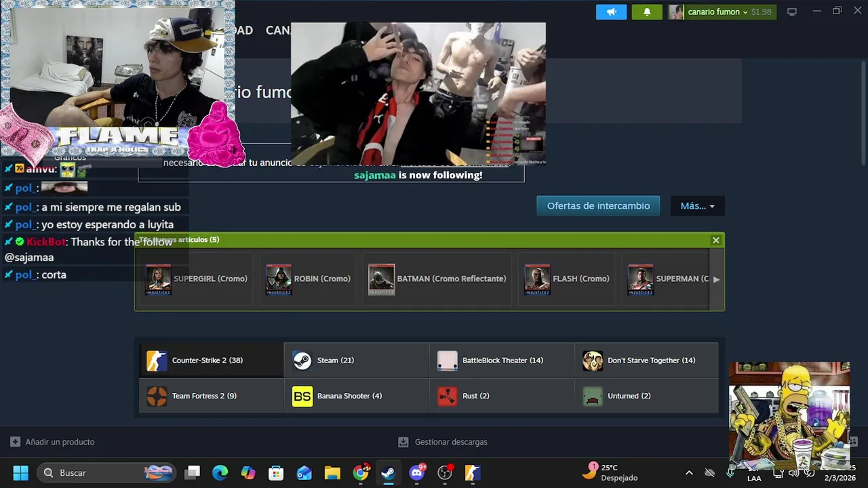Click the Windows Start button

20,472
